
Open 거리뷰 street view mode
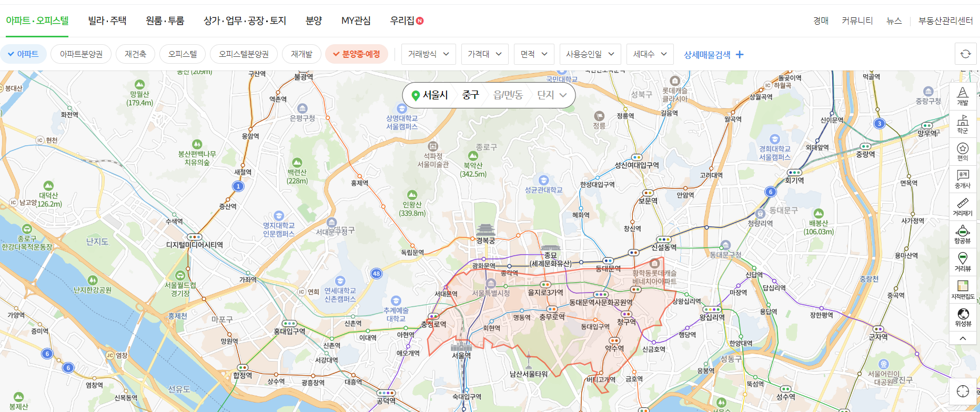pos(963,262)
